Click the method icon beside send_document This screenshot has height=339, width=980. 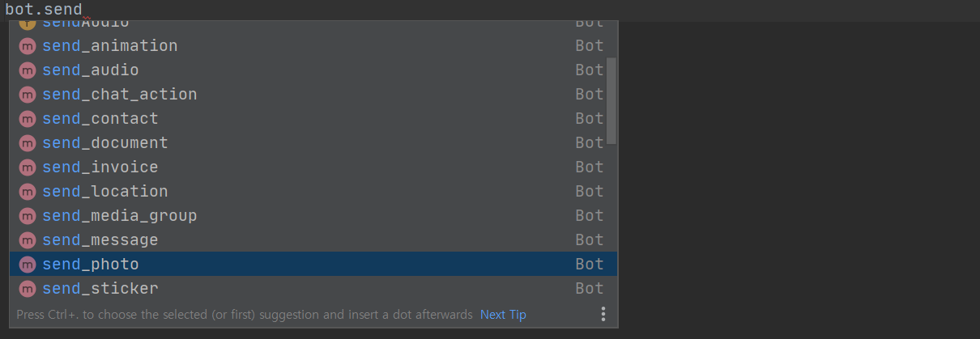pyautogui.click(x=28, y=143)
